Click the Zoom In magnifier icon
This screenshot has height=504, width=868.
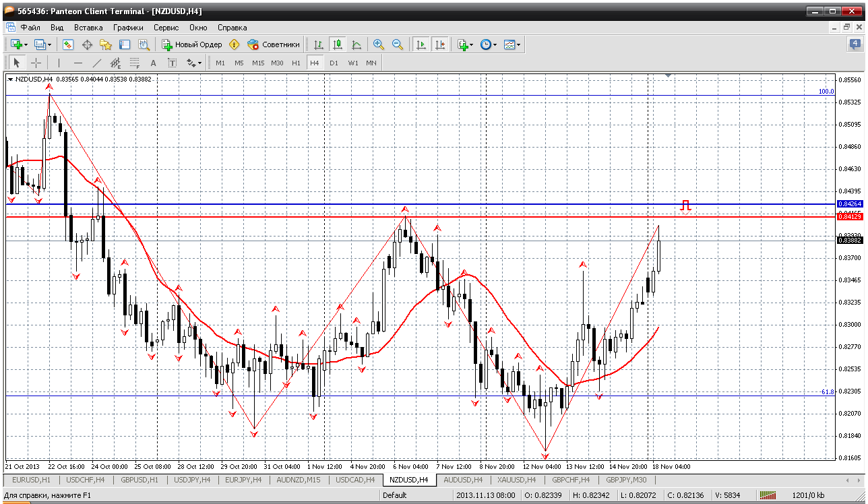click(x=379, y=44)
